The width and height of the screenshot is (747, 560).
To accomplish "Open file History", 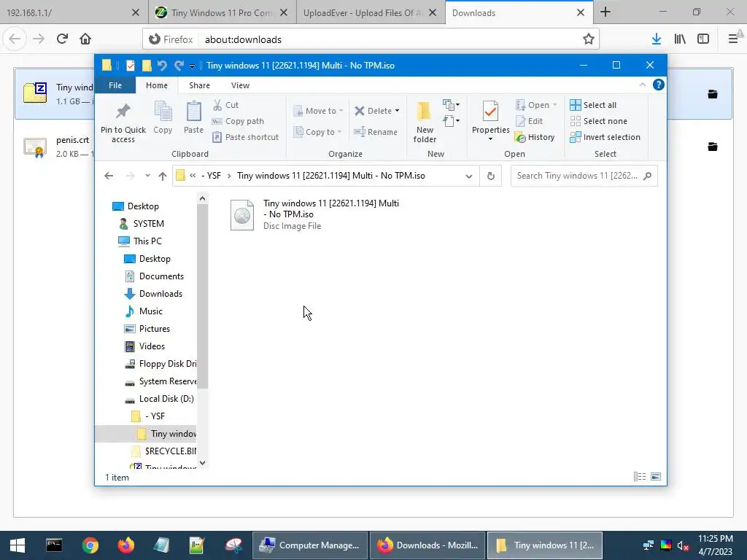I will [x=535, y=137].
